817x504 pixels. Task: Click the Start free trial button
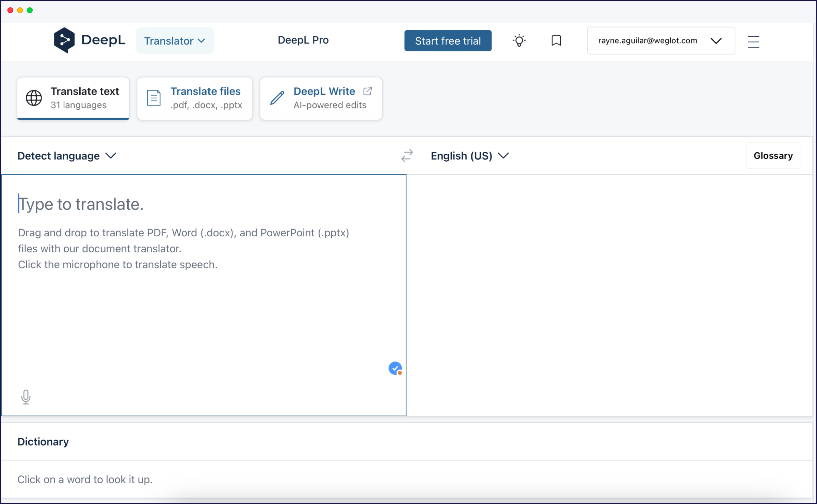[448, 40]
